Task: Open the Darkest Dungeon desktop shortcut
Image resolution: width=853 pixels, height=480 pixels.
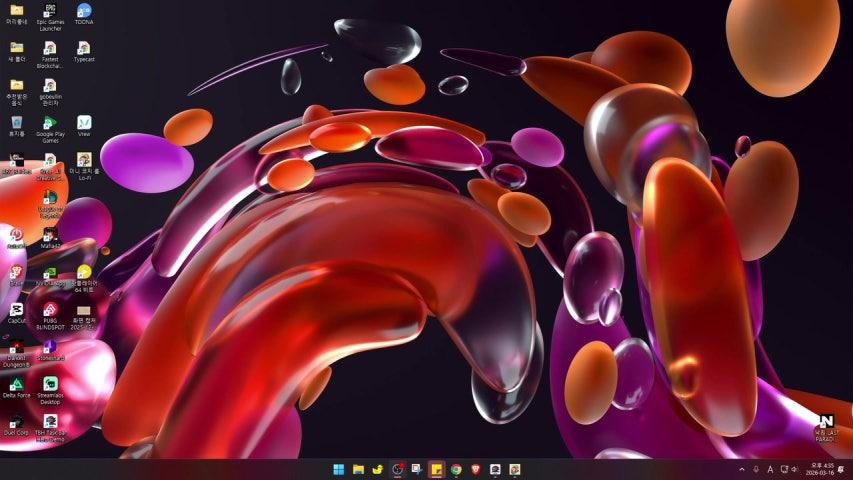Action: pos(16,348)
